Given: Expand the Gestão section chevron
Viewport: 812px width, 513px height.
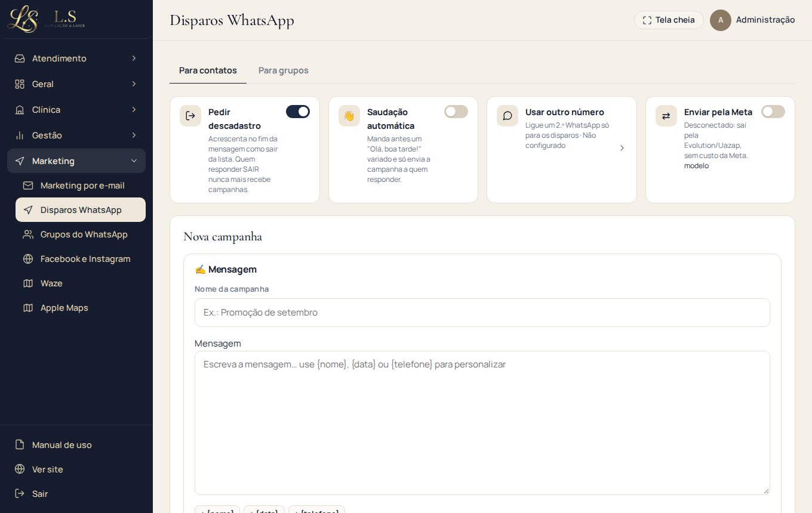Looking at the screenshot, I should [x=134, y=135].
